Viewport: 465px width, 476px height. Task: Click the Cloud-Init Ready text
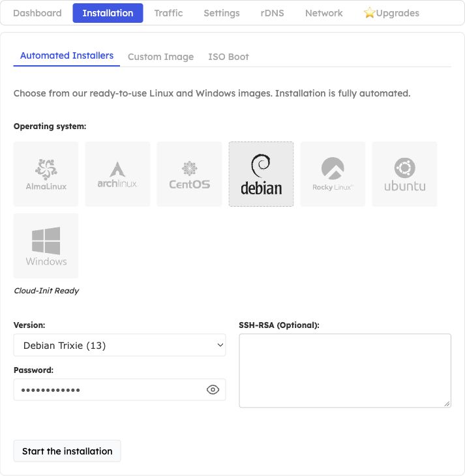pos(46,291)
